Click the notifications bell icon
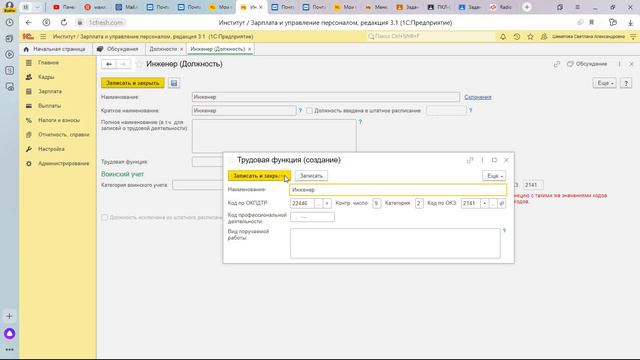This screenshot has width=640, height=360. (x=503, y=36)
